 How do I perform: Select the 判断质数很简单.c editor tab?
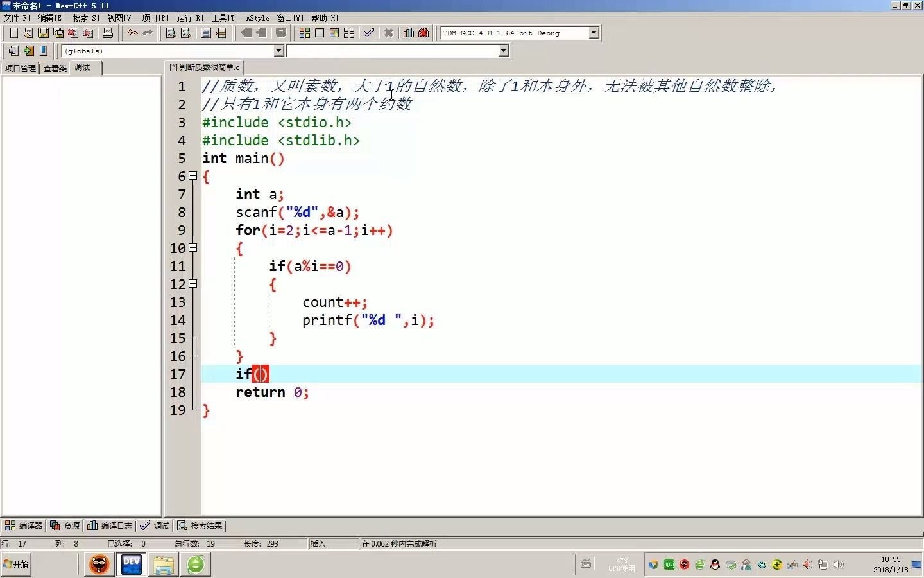205,67
